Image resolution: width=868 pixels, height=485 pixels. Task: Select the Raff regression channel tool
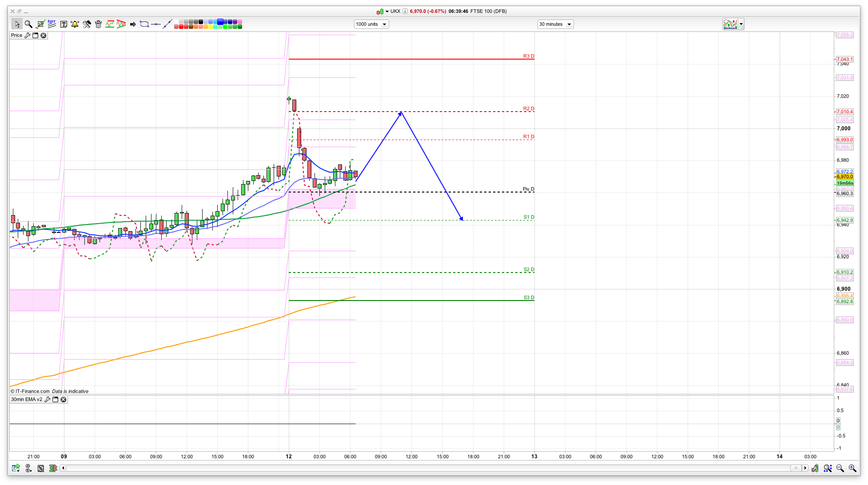pyautogui.click(x=52, y=24)
